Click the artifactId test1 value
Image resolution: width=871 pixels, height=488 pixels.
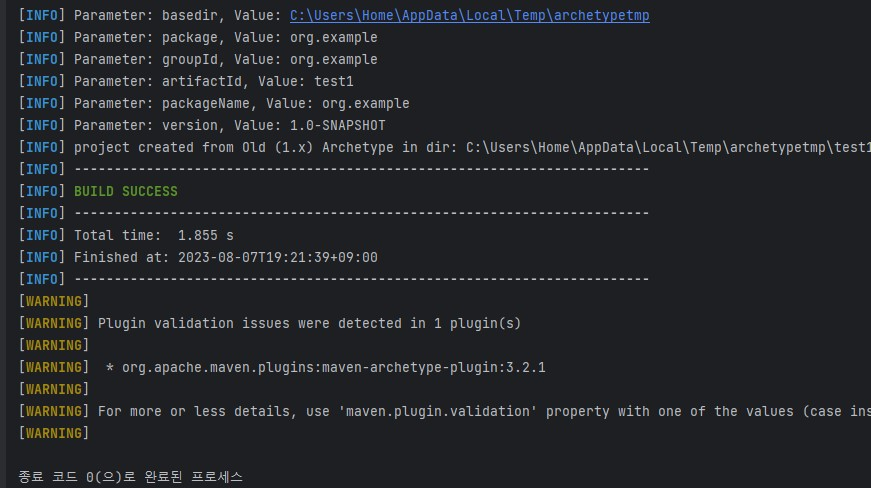coord(334,82)
